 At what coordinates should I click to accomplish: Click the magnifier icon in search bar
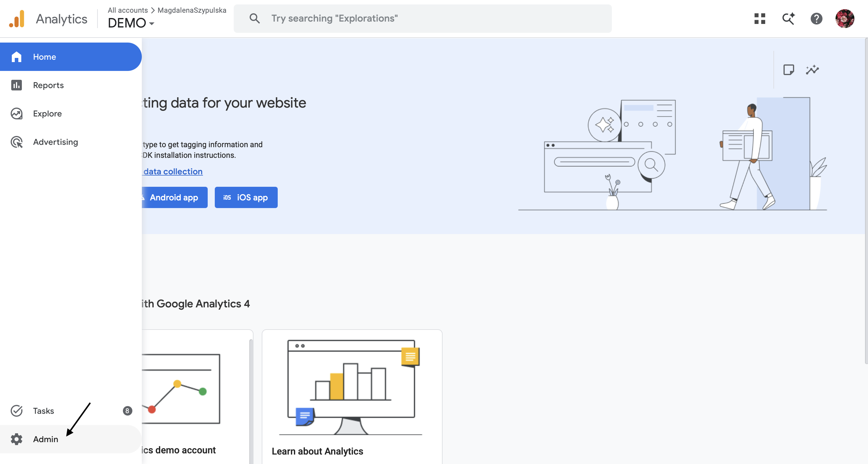[x=254, y=18]
